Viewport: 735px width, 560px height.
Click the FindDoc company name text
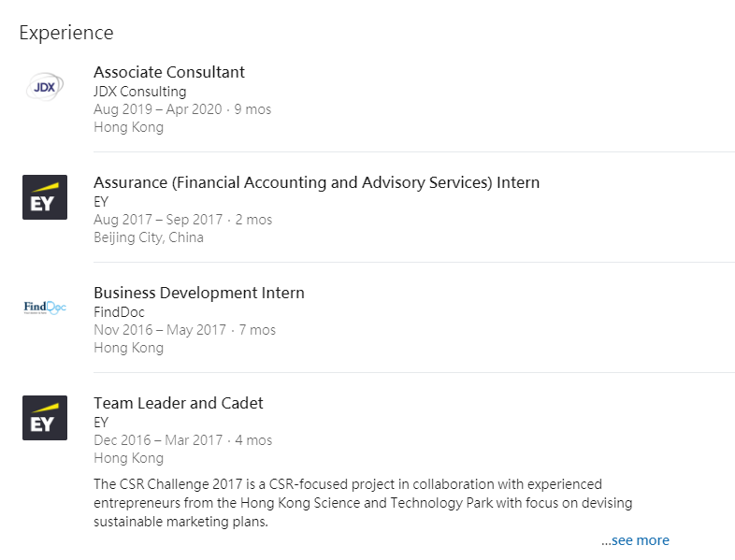(120, 312)
